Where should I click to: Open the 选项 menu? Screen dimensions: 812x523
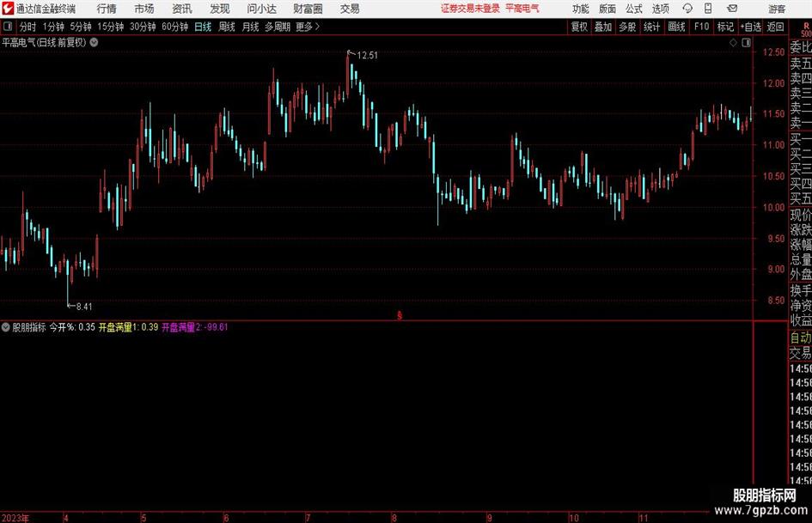tap(660, 9)
